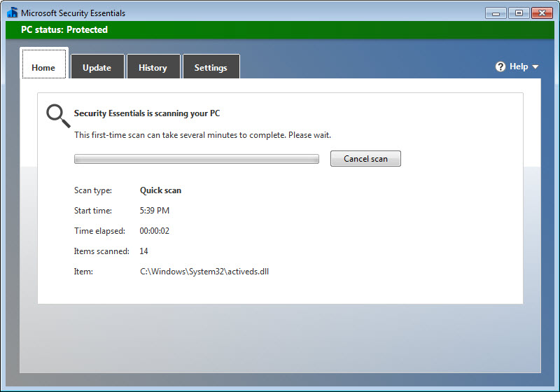Click the Security Essentials title bar icon
The width and height of the screenshot is (560, 392).
(x=12, y=13)
